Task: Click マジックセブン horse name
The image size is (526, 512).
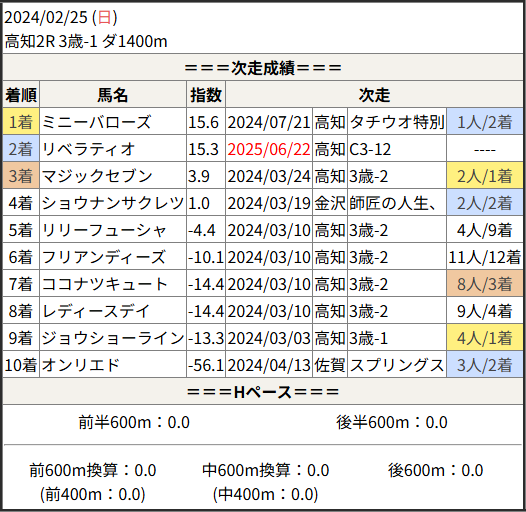Action: pos(97,176)
